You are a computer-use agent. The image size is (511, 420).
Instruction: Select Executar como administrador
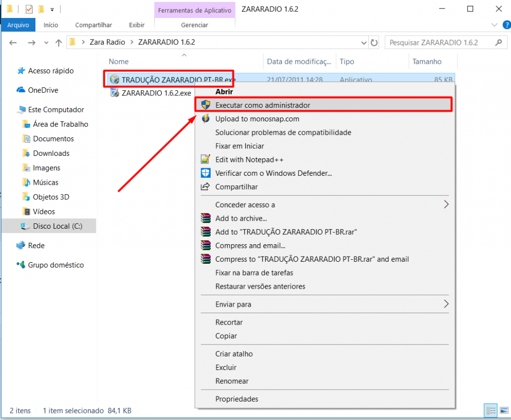(262, 105)
